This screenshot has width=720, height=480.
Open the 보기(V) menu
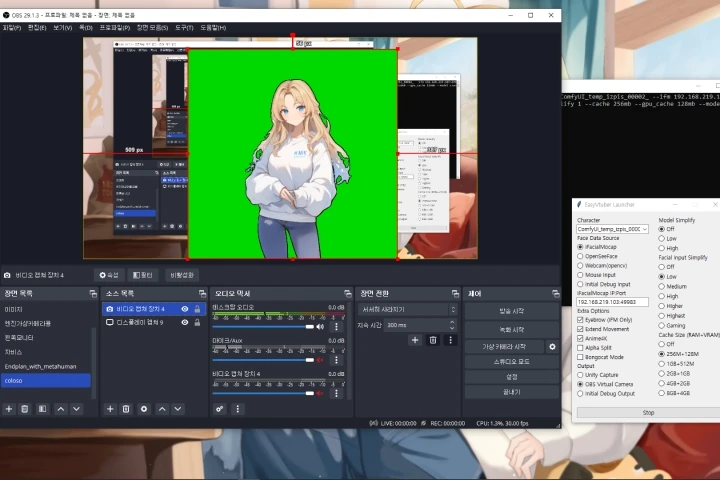[62, 28]
